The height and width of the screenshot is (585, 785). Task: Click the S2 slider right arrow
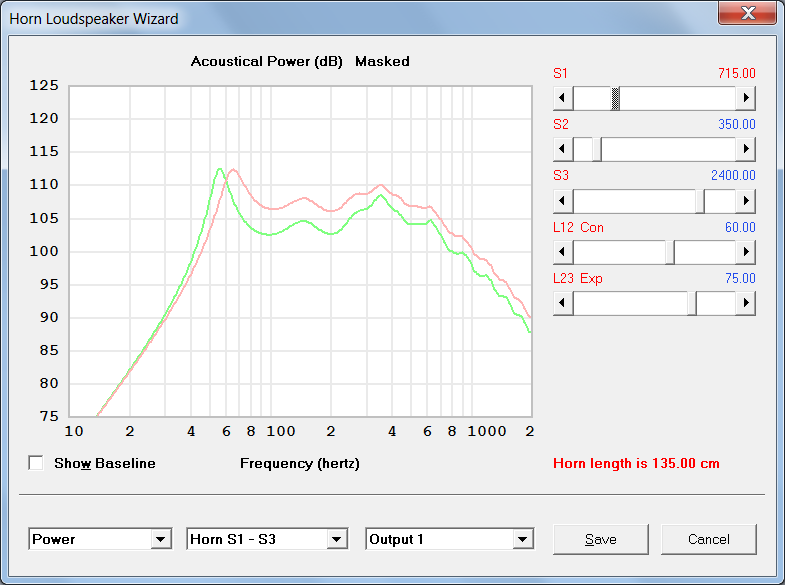point(745,149)
